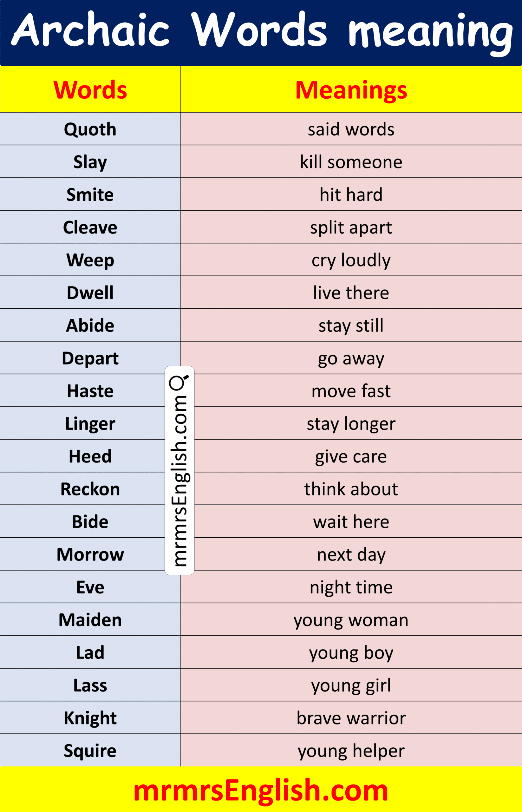The image size is (522, 812).
Task: Select the Meanings column header
Action: 351,90
